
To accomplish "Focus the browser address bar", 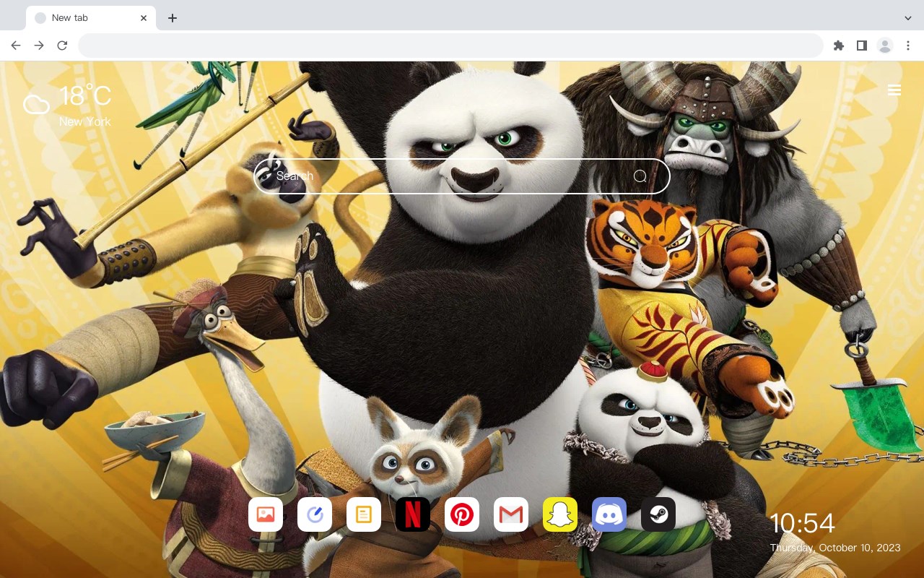I will (x=450, y=46).
